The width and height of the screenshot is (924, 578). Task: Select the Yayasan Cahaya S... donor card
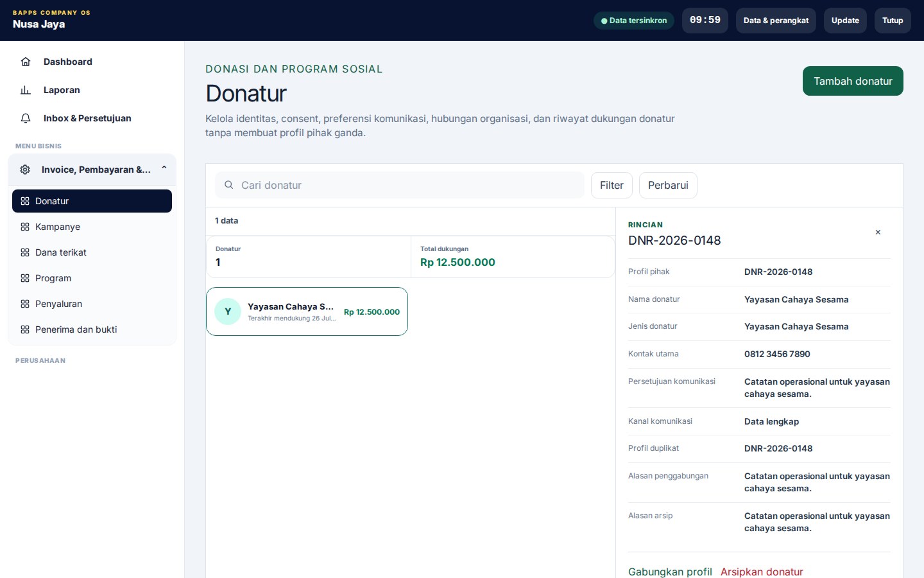[x=307, y=311]
